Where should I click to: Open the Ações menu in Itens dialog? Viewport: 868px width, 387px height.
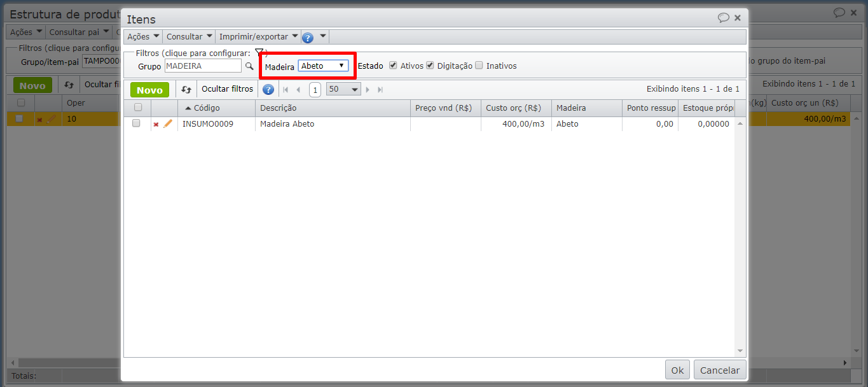point(143,37)
